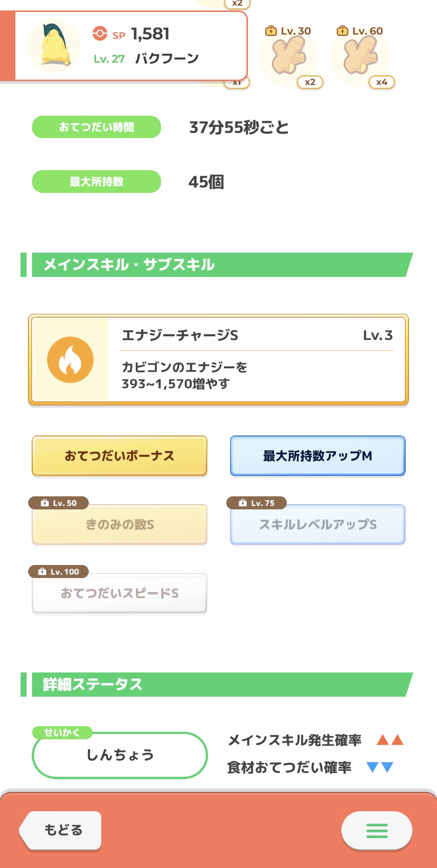
Task: Select the locked おてつだいスピードS sub skill
Action: [x=120, y=593]
